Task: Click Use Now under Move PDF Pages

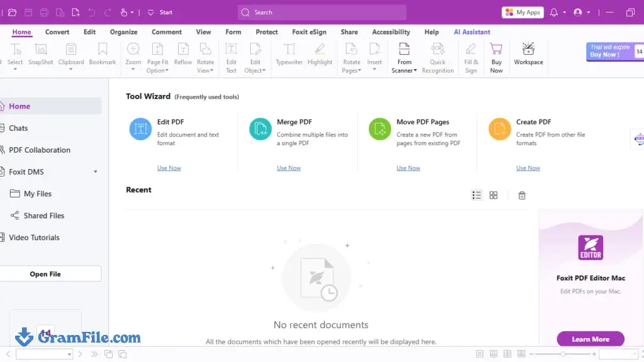Action: coord(408,168)
